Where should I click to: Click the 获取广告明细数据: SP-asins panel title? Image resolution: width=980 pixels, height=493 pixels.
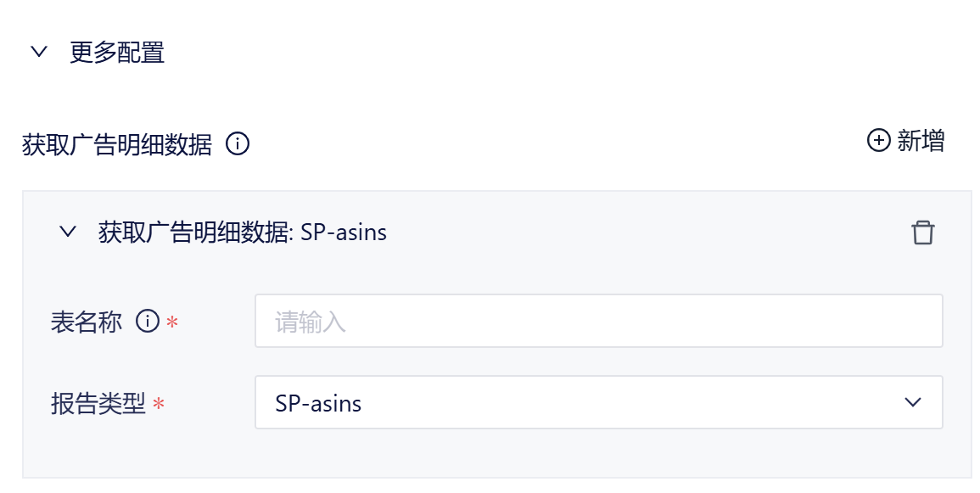pyautogui.click(x=243, y=232)
